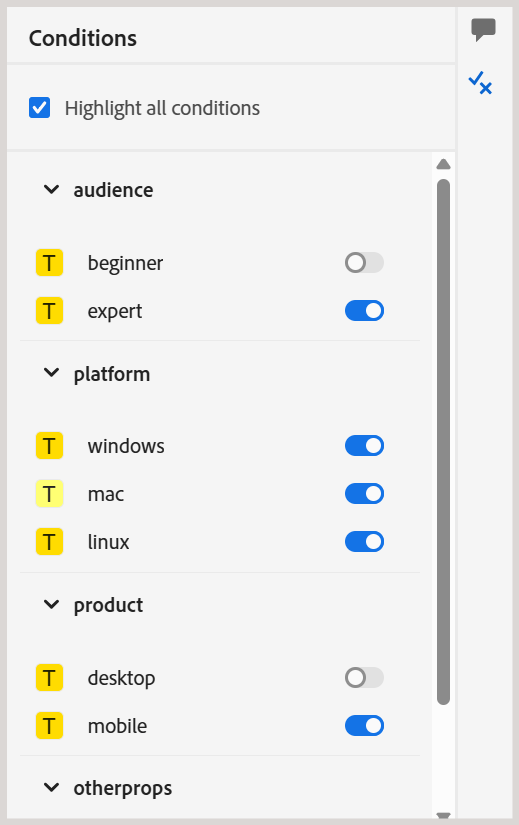Select the linux condition label
Viewport: 519px width, 825px height.
point(108,542)
